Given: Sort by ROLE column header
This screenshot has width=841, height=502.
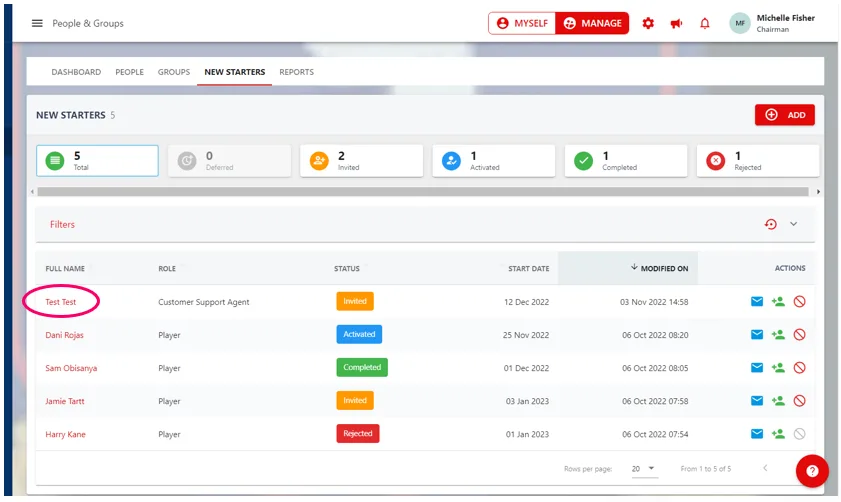Looking at the screenshot, I should tap(167, 268).
